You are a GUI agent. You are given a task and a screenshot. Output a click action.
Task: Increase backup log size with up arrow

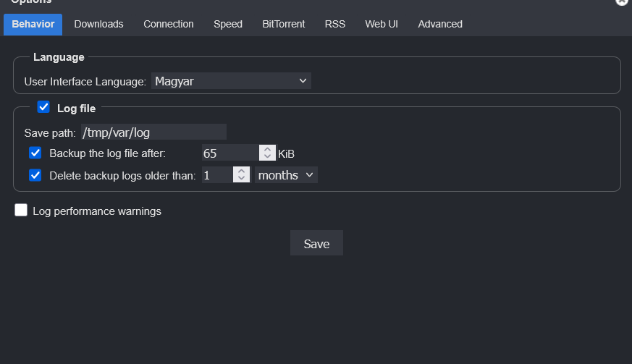pos(267,149)
